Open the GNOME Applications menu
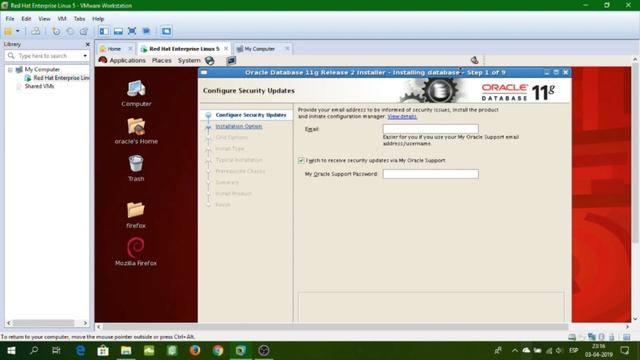This screenshot has height=360, width=640. tap(127, 60)
